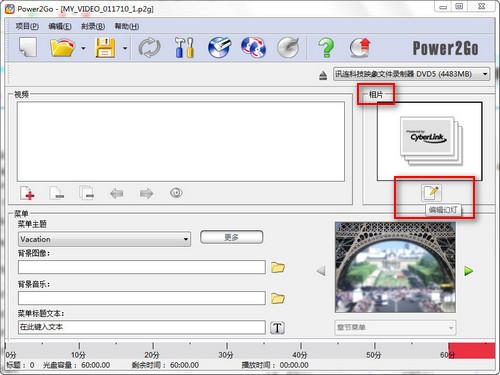Open the 编辑(E) menu

(60, 26)
